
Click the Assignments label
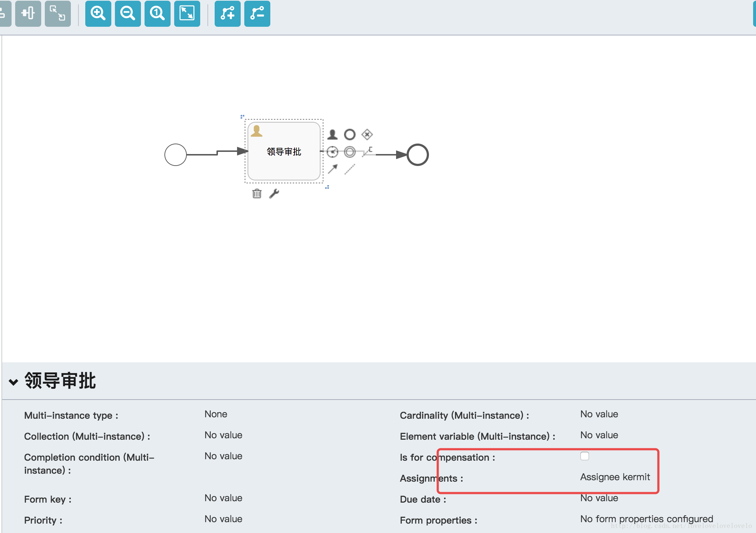(x=431, y=478)
